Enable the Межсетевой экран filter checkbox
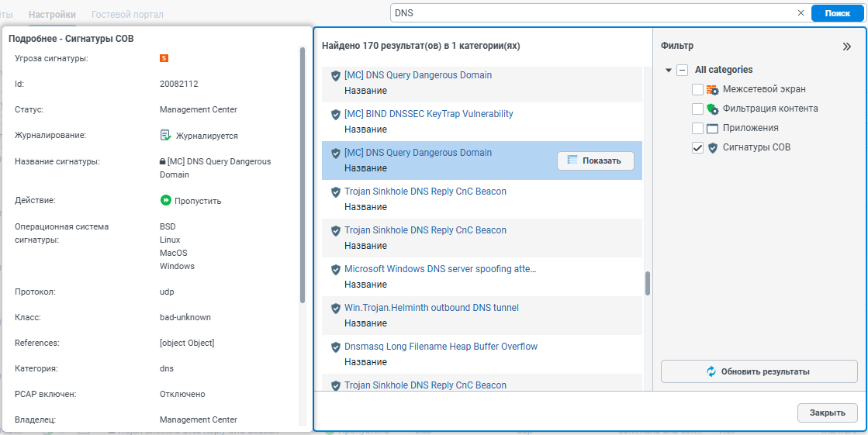The height and width of the screenshot is (435, 868). [x=698, y=89]
